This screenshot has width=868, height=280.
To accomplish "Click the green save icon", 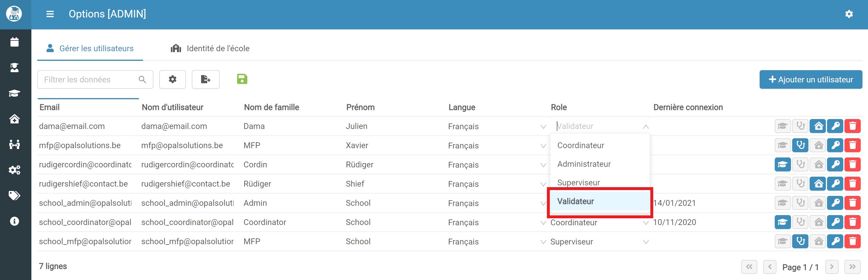I will tap(242, 79).
